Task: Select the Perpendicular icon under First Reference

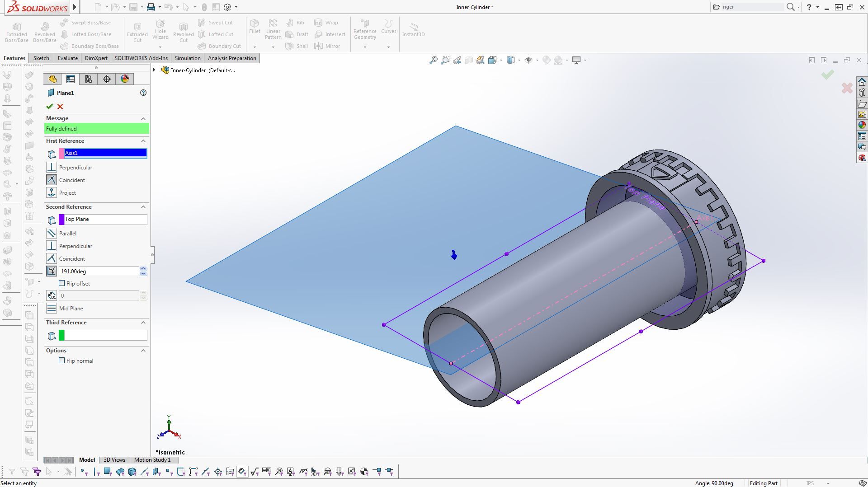Action: tap(52, 168)
